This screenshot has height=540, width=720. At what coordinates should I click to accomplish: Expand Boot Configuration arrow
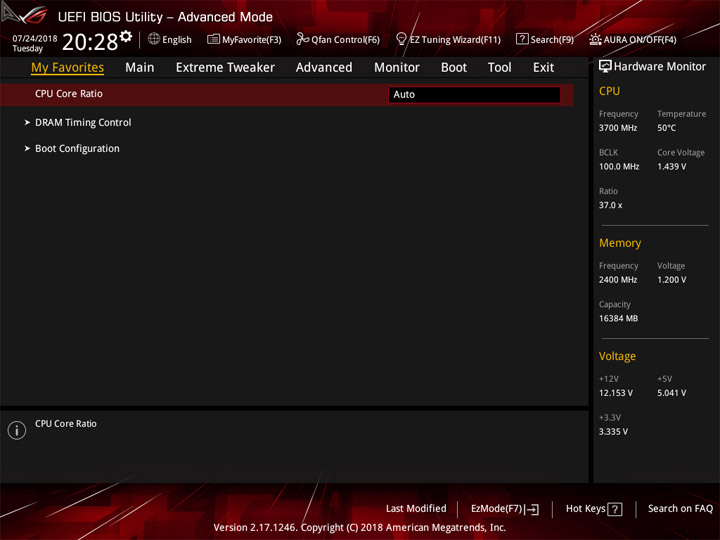pyautogui.click(x=27, y=149)
